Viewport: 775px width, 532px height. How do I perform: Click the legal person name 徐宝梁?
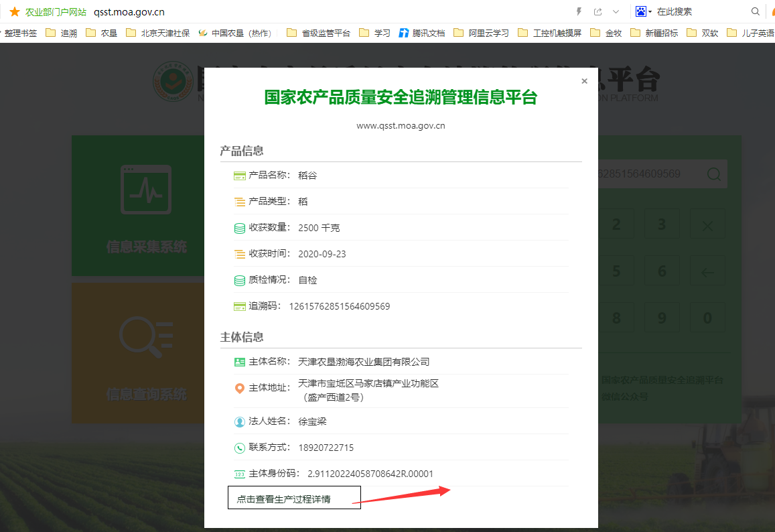312,421
